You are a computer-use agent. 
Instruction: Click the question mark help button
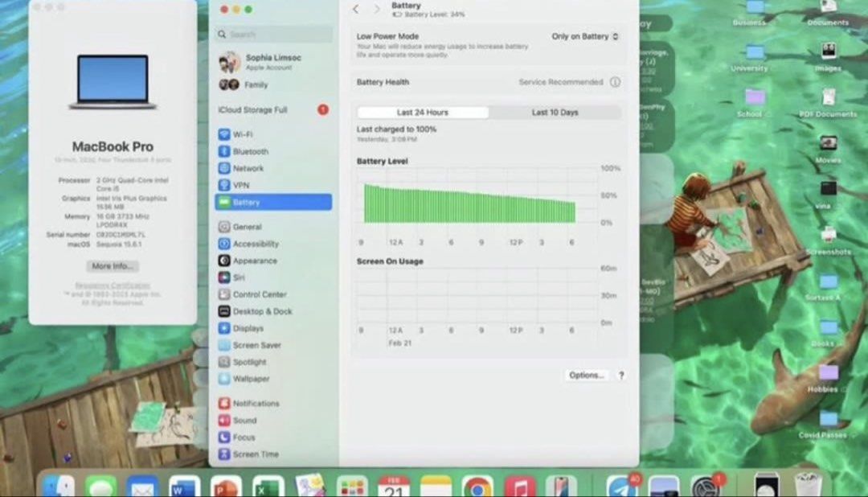point(621,375)
